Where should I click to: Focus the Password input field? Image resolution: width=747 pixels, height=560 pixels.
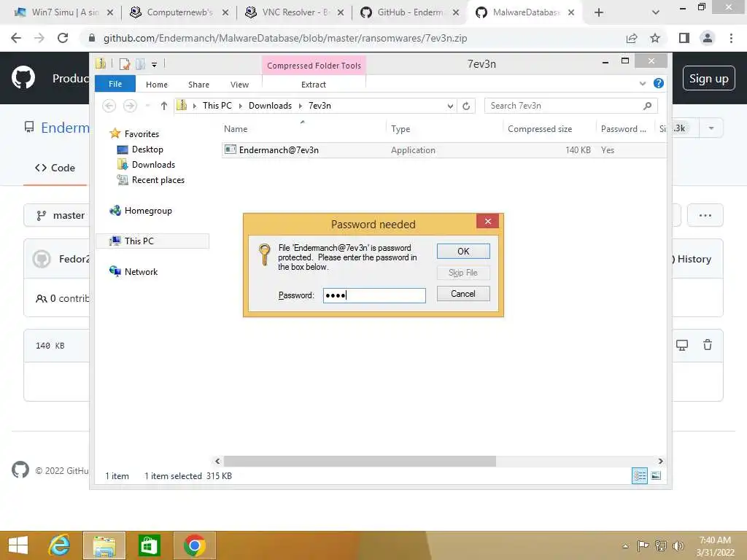(x=374, y=295)
